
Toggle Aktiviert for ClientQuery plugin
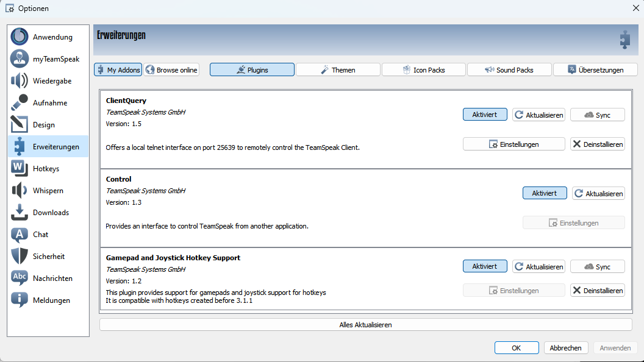(485, 115)
